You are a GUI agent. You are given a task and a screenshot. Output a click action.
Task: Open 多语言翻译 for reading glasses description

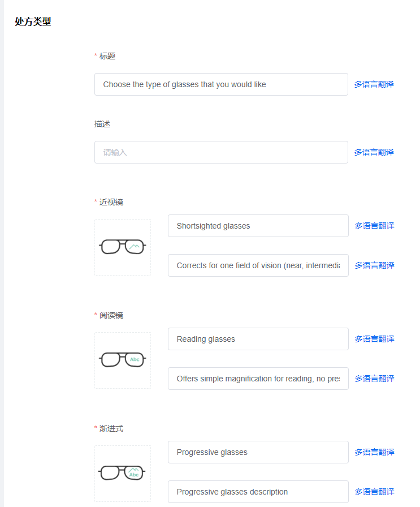pyautogui.click(x=374, y=379)
